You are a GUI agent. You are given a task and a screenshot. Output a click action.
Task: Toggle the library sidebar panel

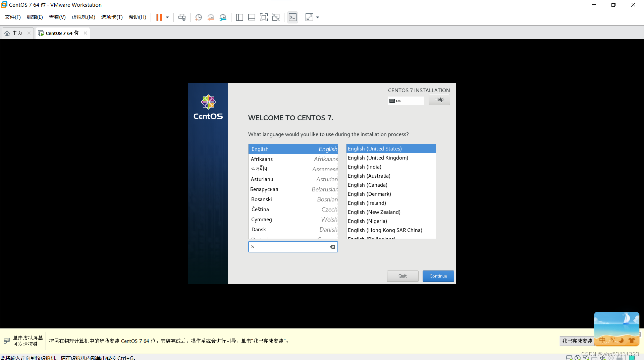[x=239, y=17]
